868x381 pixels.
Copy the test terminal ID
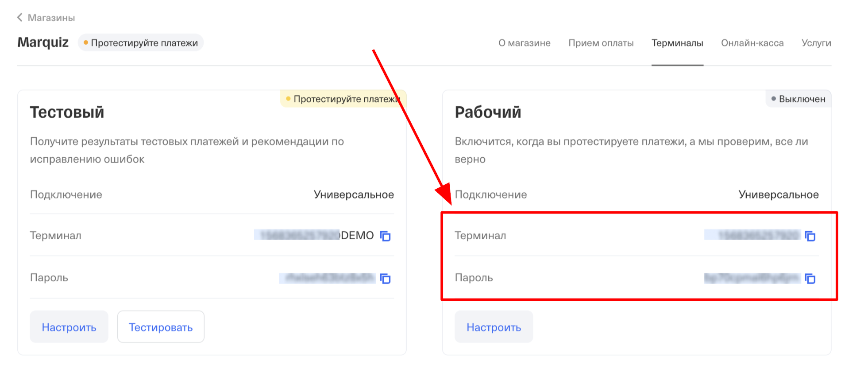386,236
